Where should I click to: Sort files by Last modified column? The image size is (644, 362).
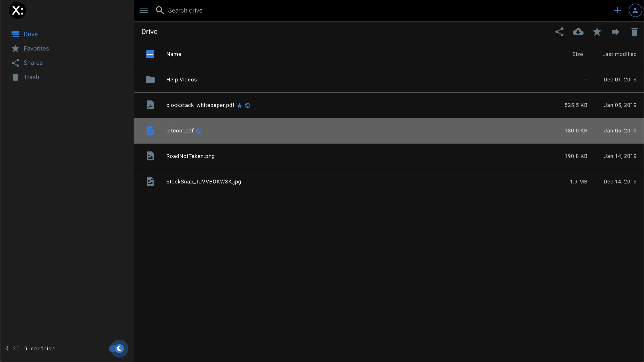click(619, 54)
